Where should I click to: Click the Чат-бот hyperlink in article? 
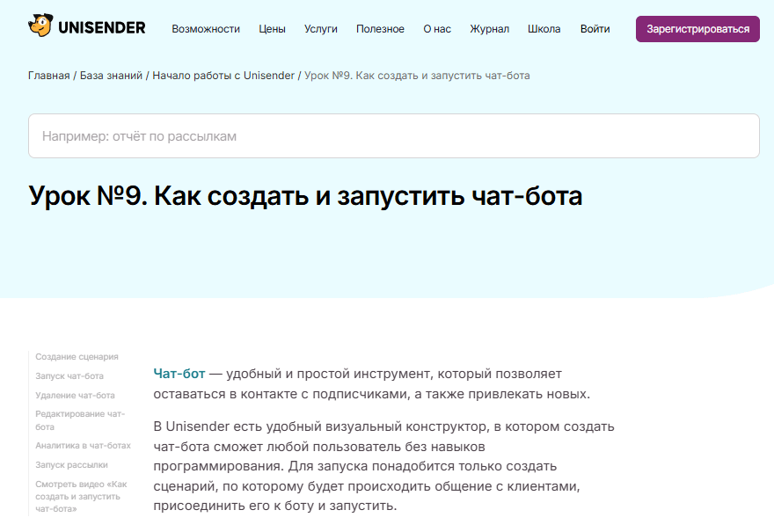[179, 374]
